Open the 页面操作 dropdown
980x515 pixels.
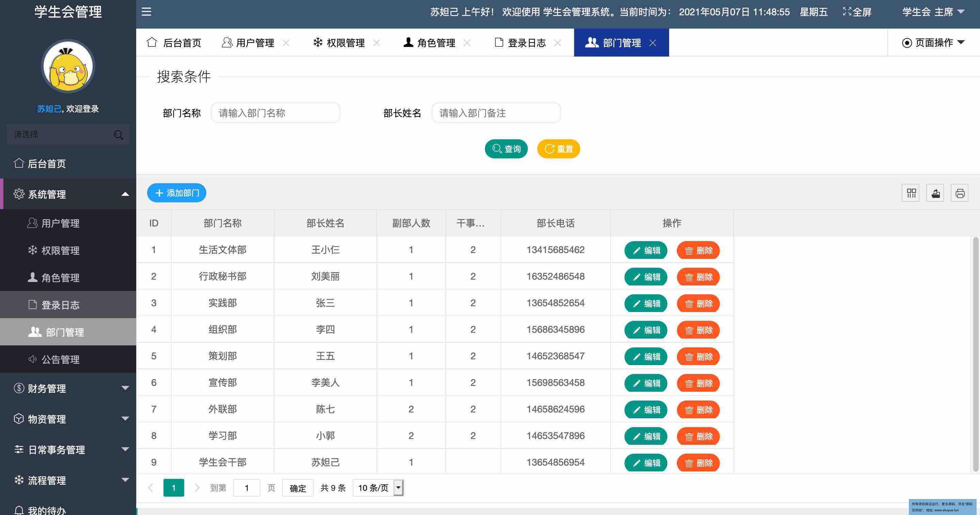[933, 43]
